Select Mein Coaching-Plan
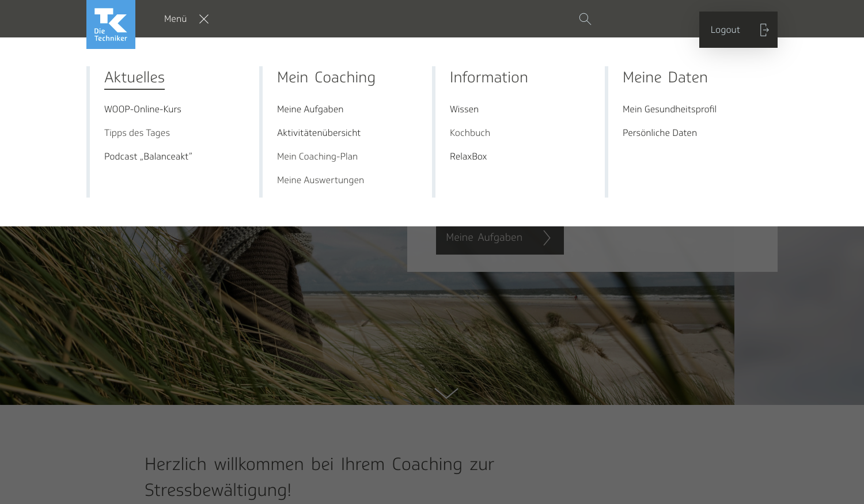864x504 pixels. (317, 157)
